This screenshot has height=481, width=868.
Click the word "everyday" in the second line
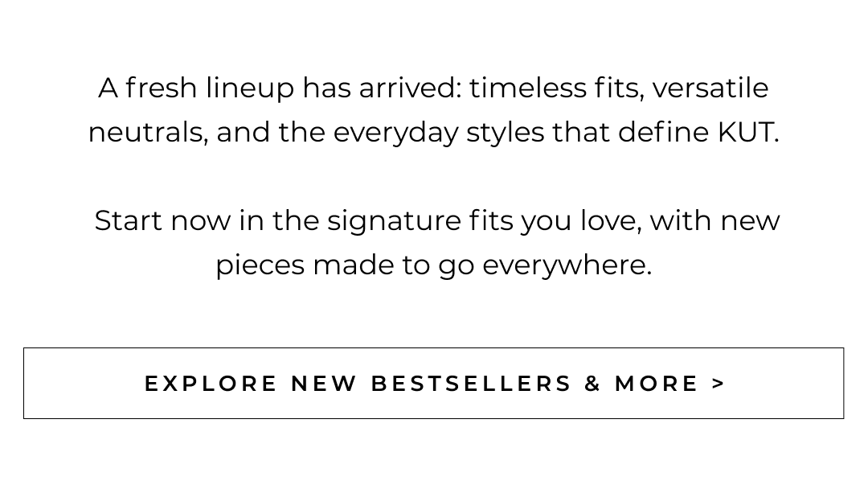[395, 134]
